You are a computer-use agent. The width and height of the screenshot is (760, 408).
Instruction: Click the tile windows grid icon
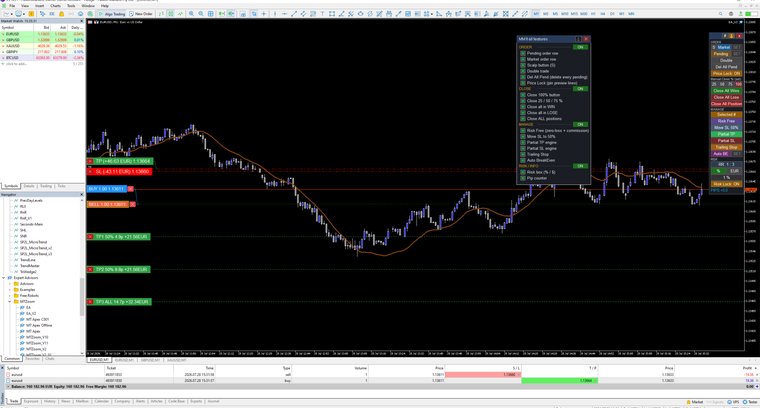point(210,14)
